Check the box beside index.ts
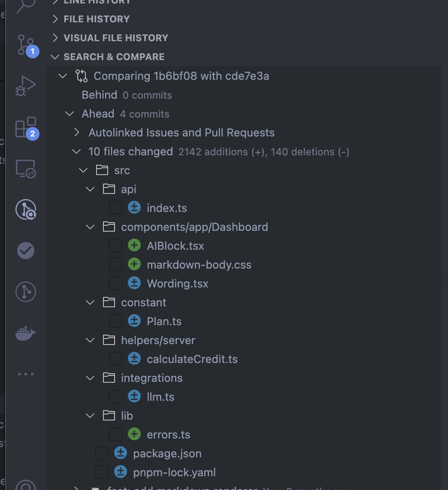This screenshot has width=448, height=490. (116, 208)
